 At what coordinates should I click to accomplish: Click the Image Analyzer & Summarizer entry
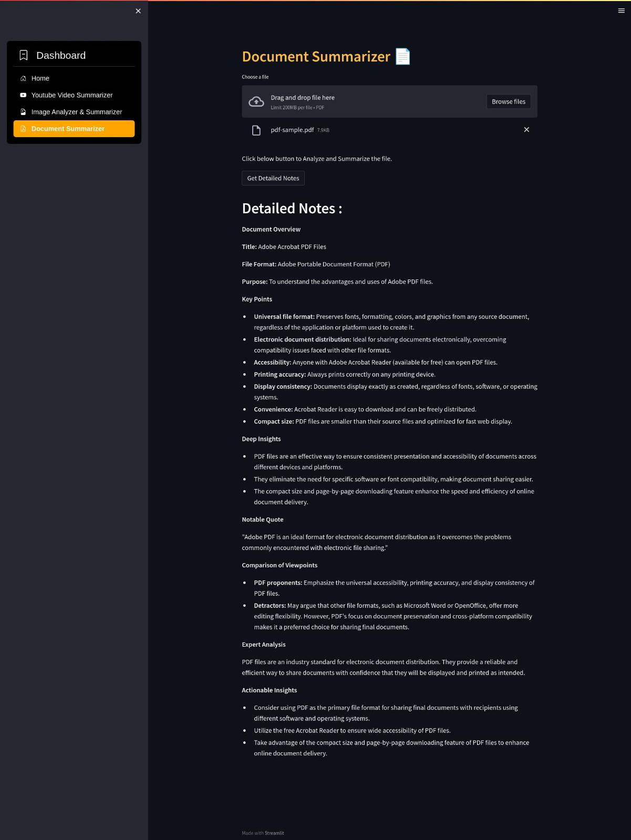click(x=77, y=111)
